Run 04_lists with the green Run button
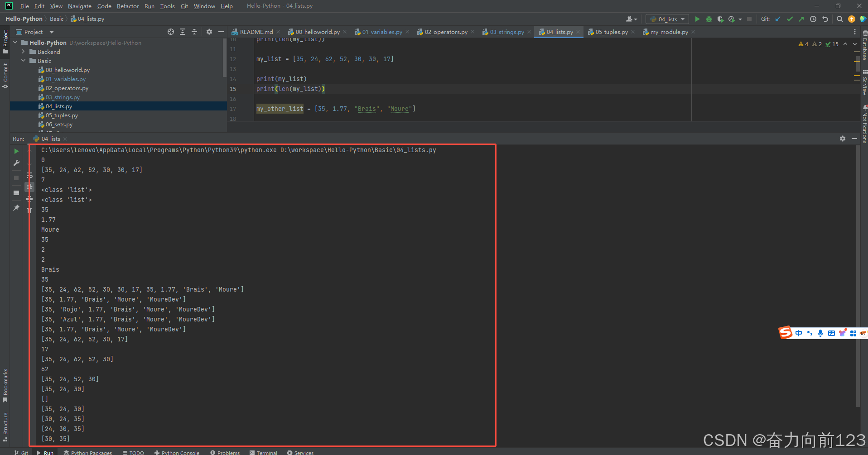 point(697,19)
